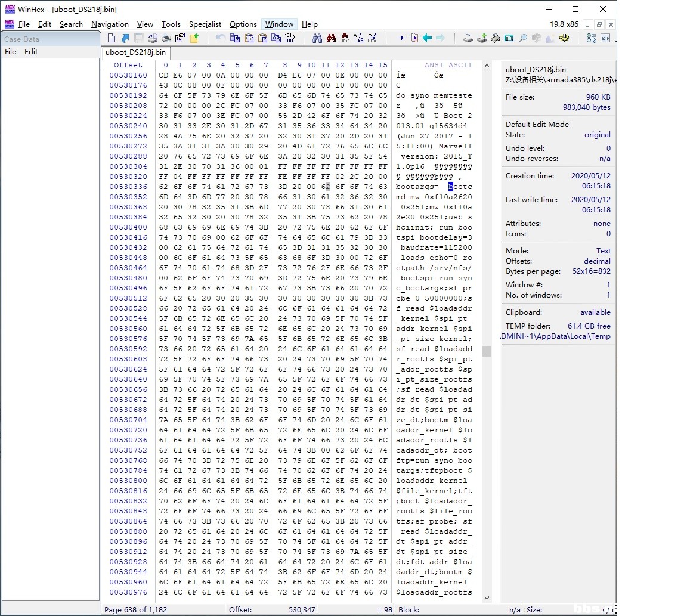Open the Help menu
687x616 pixels.
pyautogui.click(x=310, y=24)
